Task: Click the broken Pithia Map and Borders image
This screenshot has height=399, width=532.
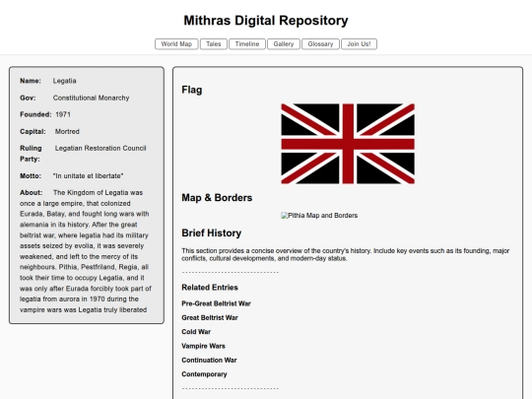Action: click(319, 216)
